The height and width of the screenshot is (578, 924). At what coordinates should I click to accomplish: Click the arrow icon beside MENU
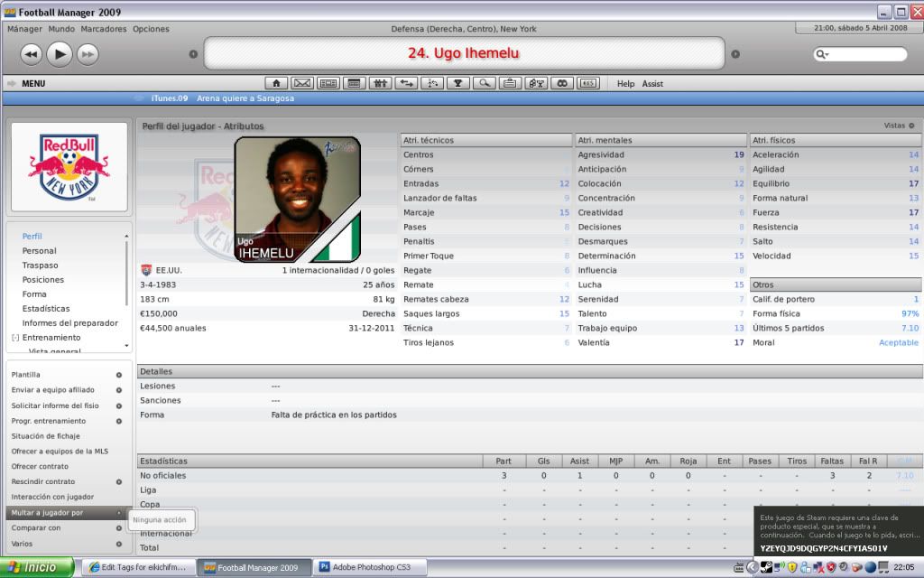11,84
